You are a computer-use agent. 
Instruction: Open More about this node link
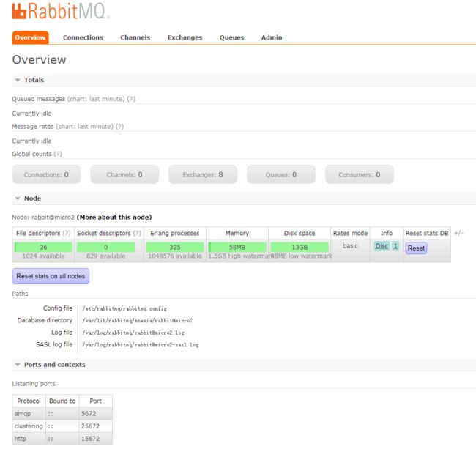click(114, 218)
